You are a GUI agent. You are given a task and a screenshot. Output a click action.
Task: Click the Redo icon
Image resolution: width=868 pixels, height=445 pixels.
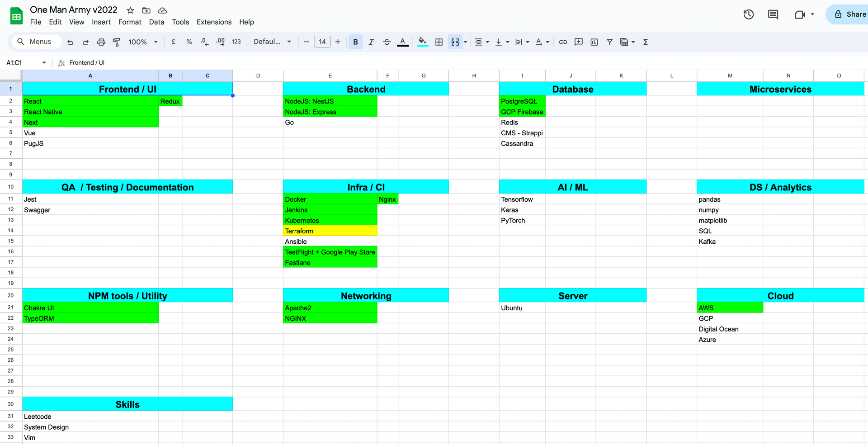pyautogui.click(x=85, y=42)
